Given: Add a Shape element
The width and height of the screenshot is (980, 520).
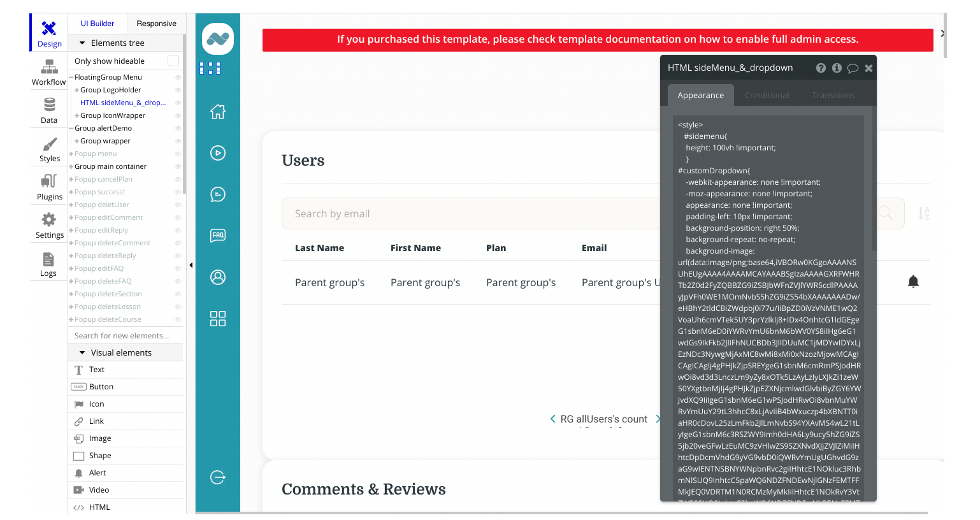Looking at the screenshot, I should pos(126,456).
